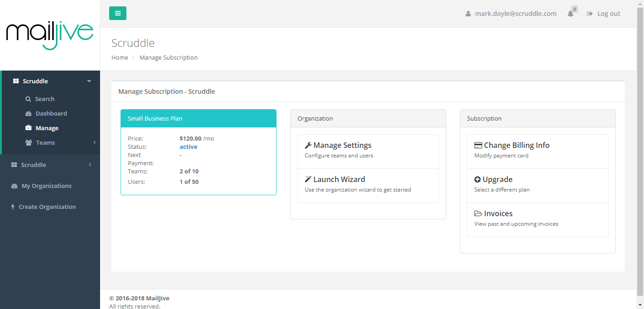644x309 pixels.
Task: Expand the Teams submenu arrow
Action: click(x=95, y=142)
